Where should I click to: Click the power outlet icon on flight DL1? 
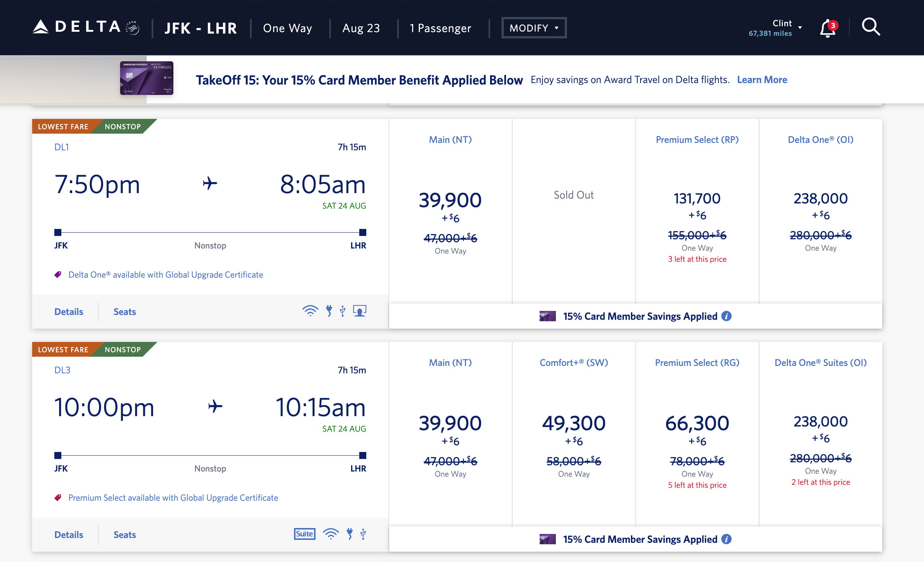[329, 310]
